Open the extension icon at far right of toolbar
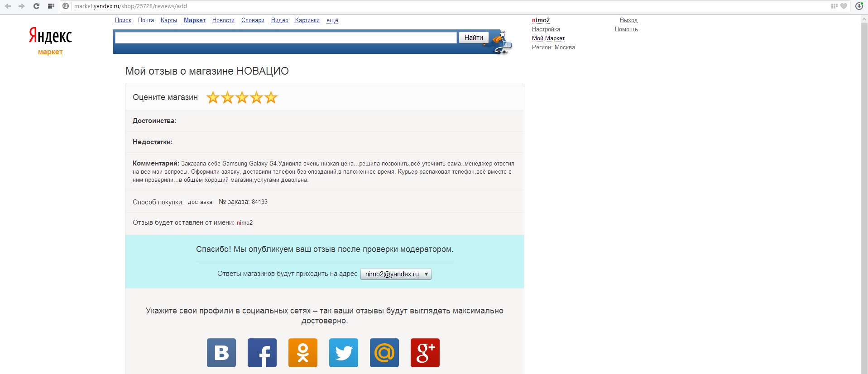Screen dimensions: 868x374 (859, 6)
